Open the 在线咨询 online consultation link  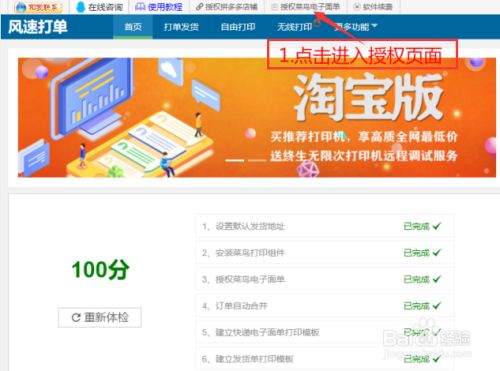click(x=99, y=7)
